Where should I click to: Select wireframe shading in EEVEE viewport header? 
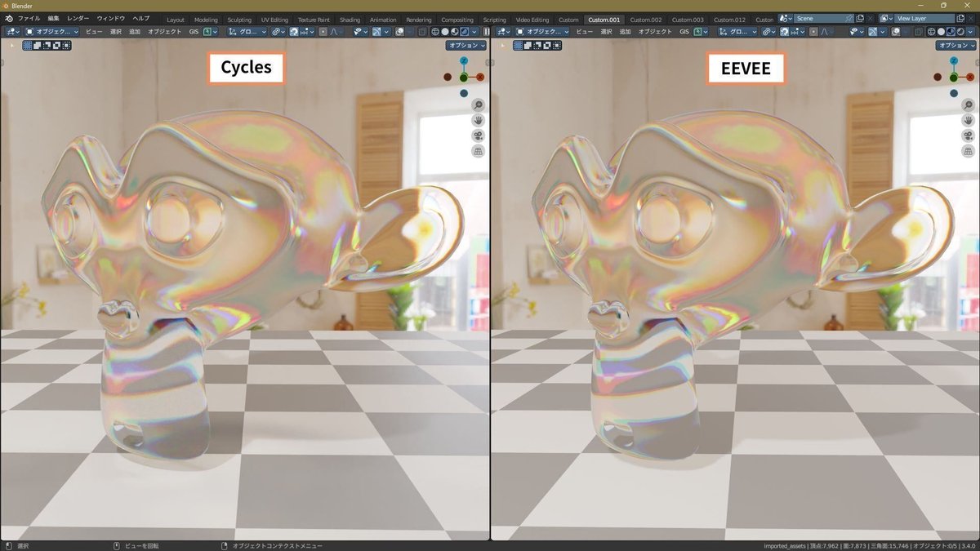pyautogui.click(x=930, y=32)
